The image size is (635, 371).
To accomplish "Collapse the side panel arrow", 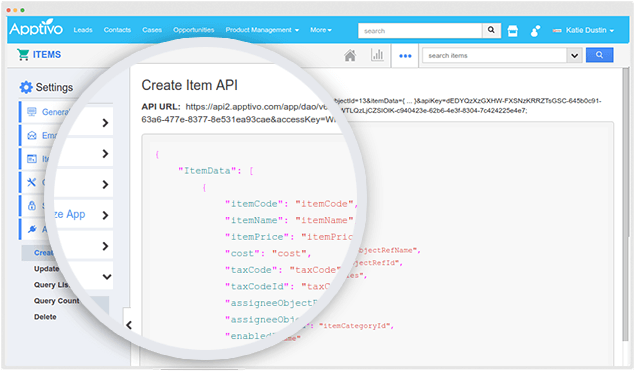I will [129, 325].
